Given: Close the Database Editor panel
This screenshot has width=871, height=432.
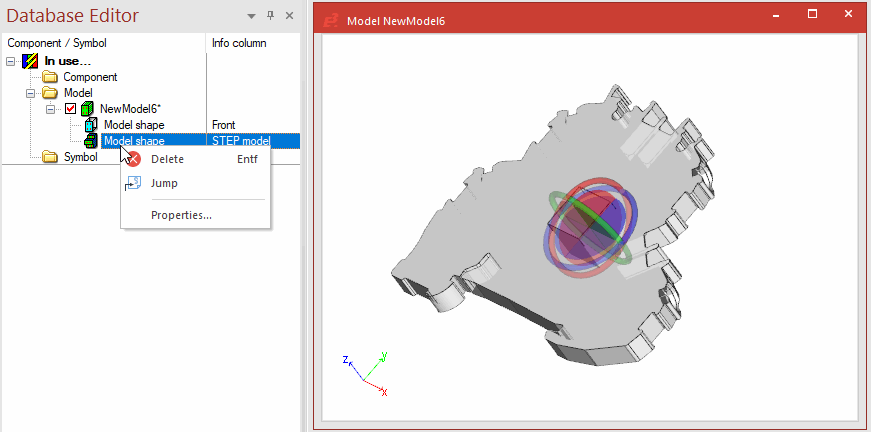Looking at the screenshot, I should coord(289,16).
